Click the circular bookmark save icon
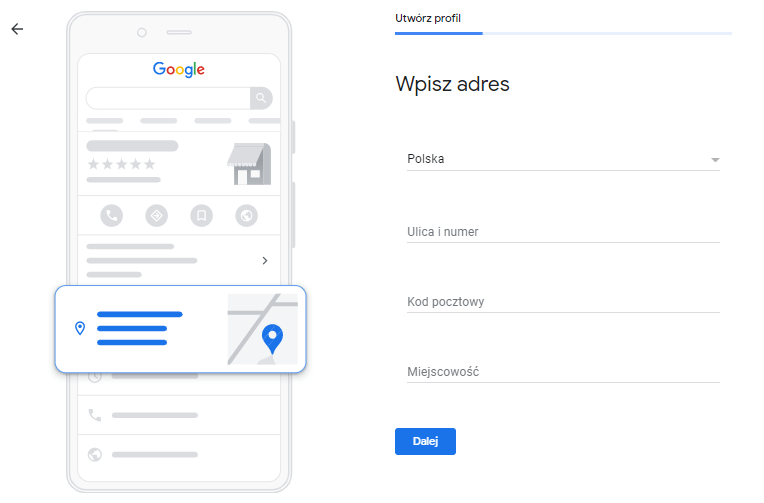 coord(201,215)
